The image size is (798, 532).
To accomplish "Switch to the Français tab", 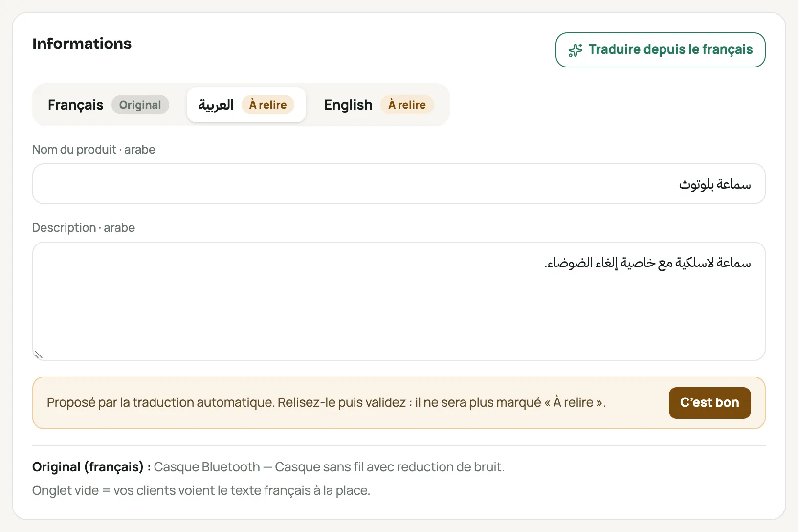I will pos(109,105).
